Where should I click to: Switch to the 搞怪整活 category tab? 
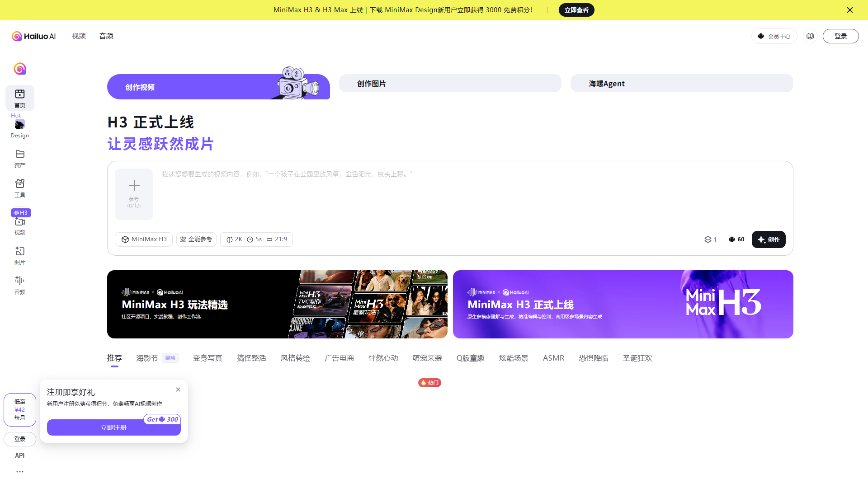[251, 358]
